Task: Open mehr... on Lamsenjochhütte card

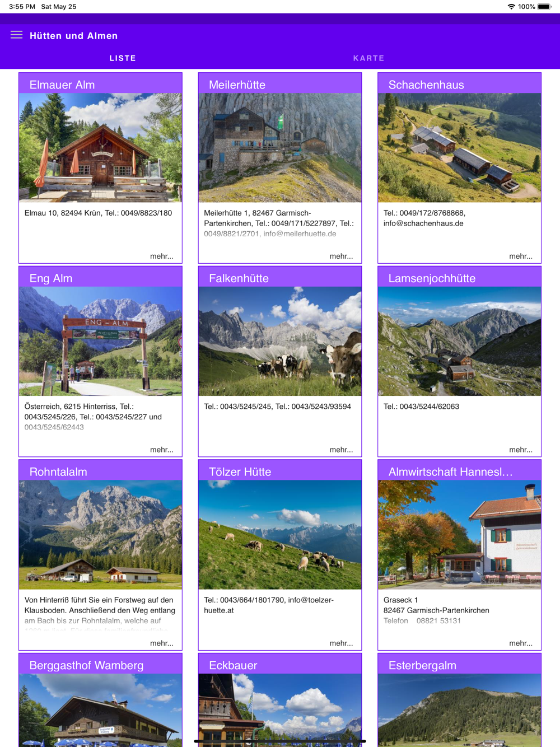Action: [x=521, y=450]
